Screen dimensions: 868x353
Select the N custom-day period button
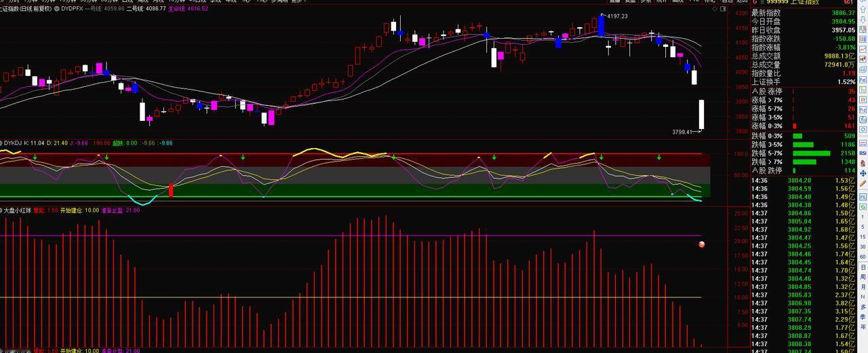[863, 297]
